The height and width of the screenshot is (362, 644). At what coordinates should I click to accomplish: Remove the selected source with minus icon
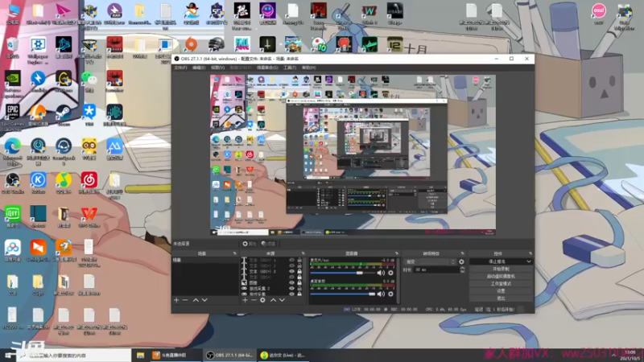point(254,300)
